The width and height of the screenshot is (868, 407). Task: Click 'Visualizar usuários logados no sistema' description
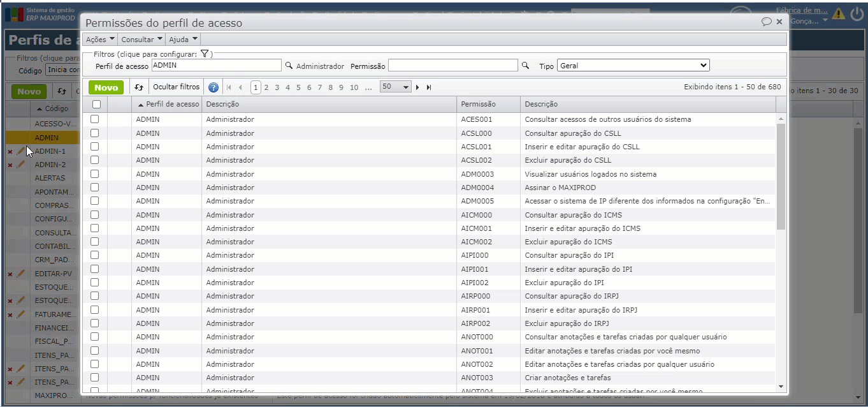point(590,174)
